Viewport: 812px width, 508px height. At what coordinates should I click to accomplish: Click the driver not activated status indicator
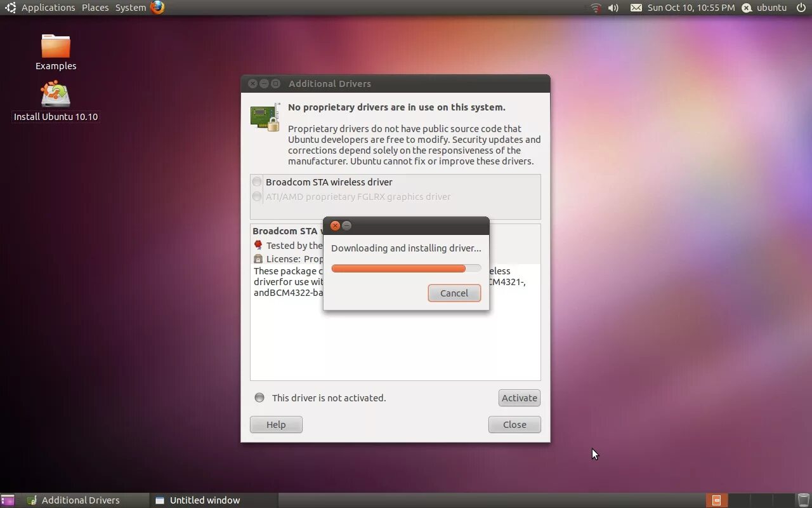coord(259,398)
